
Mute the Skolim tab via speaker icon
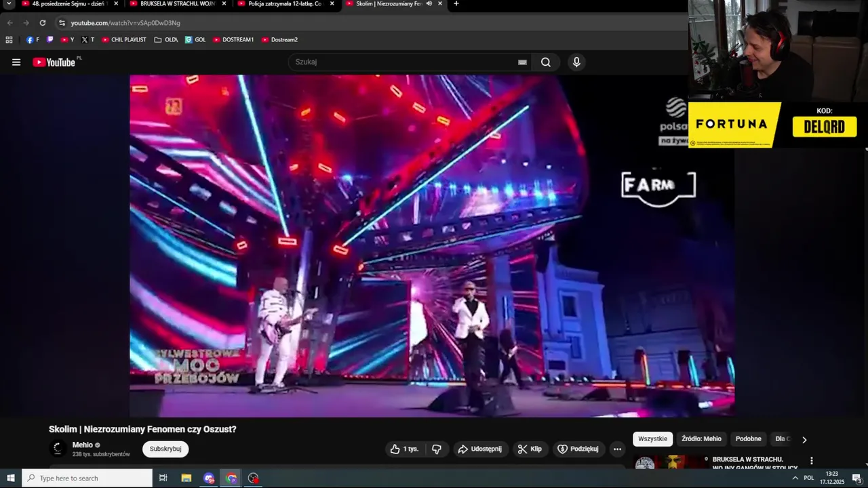point(429,3)
